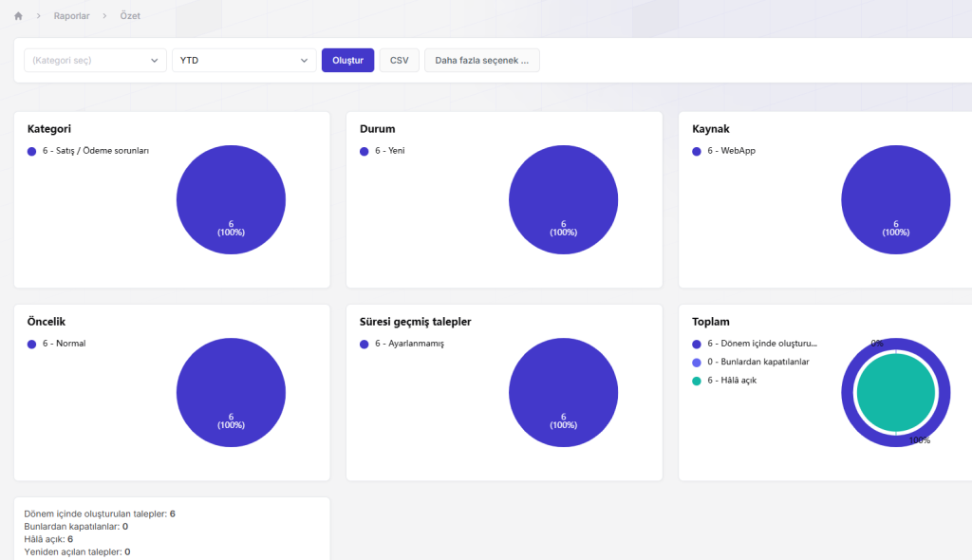Toggle the Ayarlanmamış legend entry
972x560 pixels.
pyautogui.click(x=402, y=344)
